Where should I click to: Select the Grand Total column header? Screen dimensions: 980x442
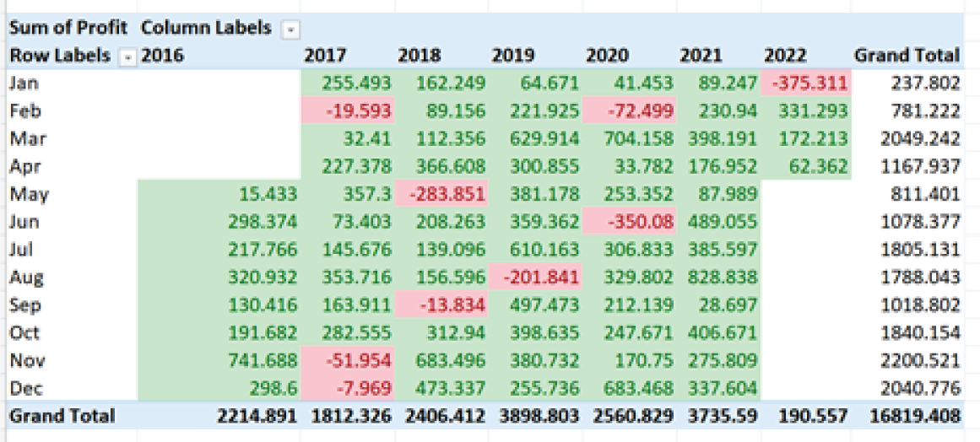pyautogui.click(x=907, y=56)
